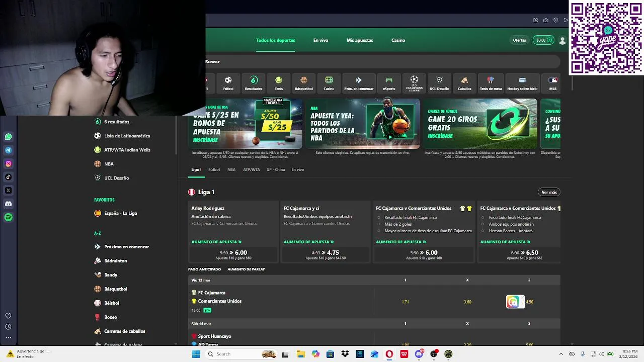Click the NBA Apueste y vea banner
The height and width of the screenshot is (362, 644).
pyautogui.click(x=363, y=124)
